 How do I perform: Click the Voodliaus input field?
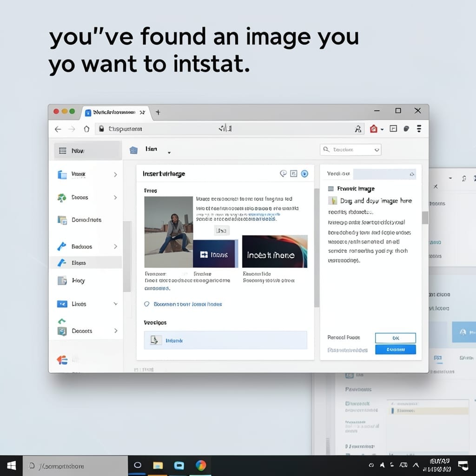coord(384,174)
